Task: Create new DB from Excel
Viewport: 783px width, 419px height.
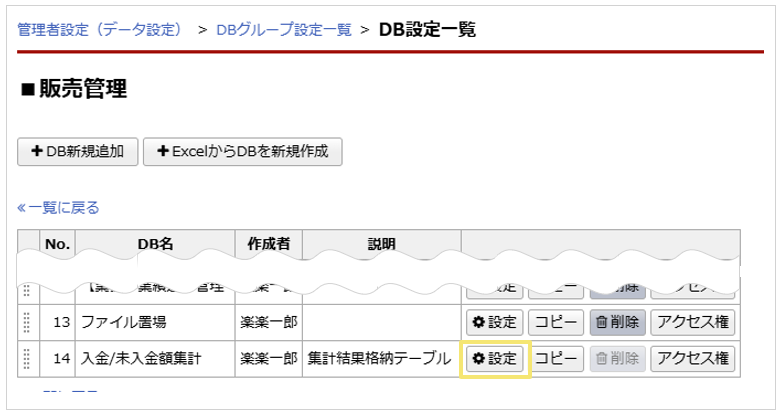Action: click(243, 152)
